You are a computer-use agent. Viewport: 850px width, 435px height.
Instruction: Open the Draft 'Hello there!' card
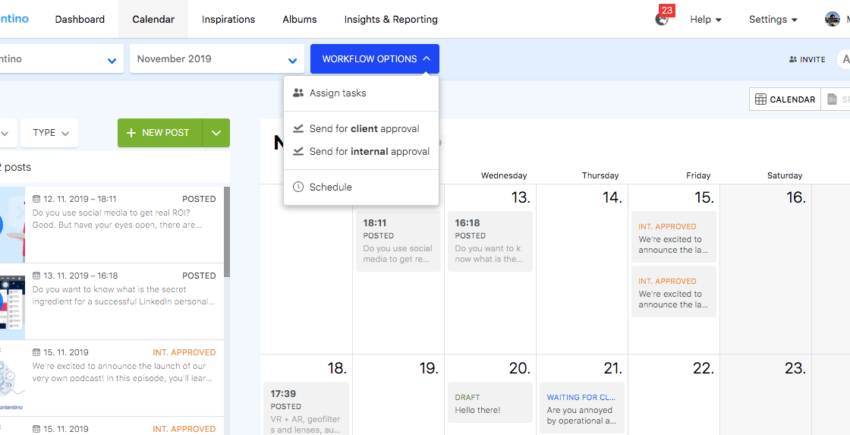coord(490,402)
